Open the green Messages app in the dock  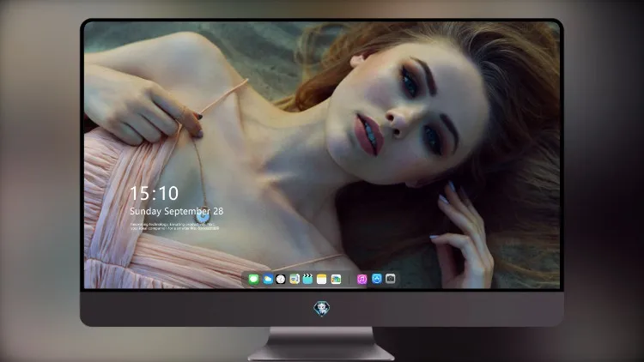[253, 279]
